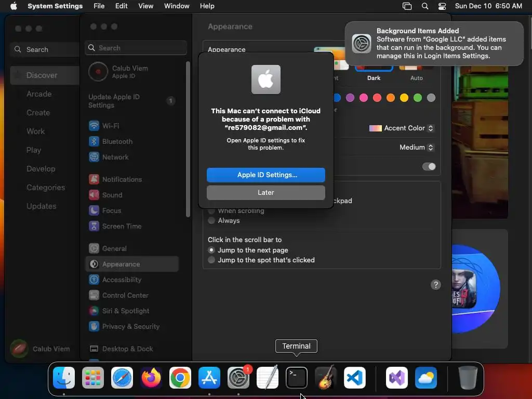Open Accessibility settings in sidebar
The height and width of the screenshot is (399, 532).
pos(132,280)
